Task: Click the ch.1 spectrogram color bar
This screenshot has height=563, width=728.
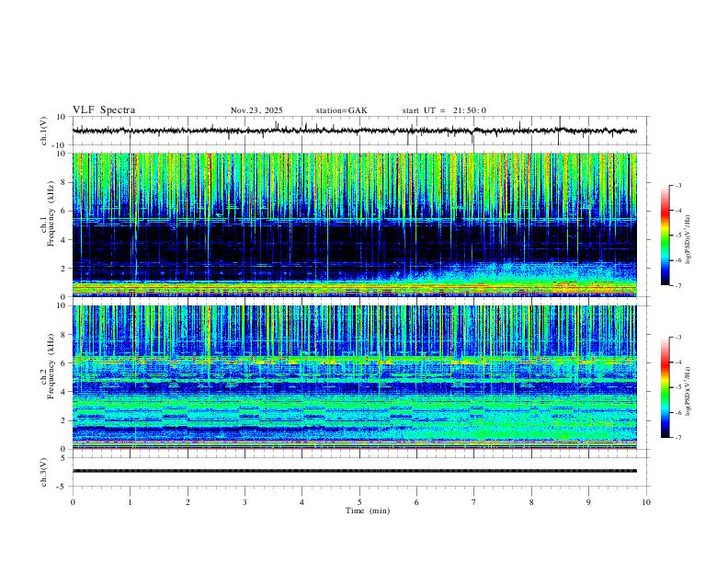Action: click(665, 236)
